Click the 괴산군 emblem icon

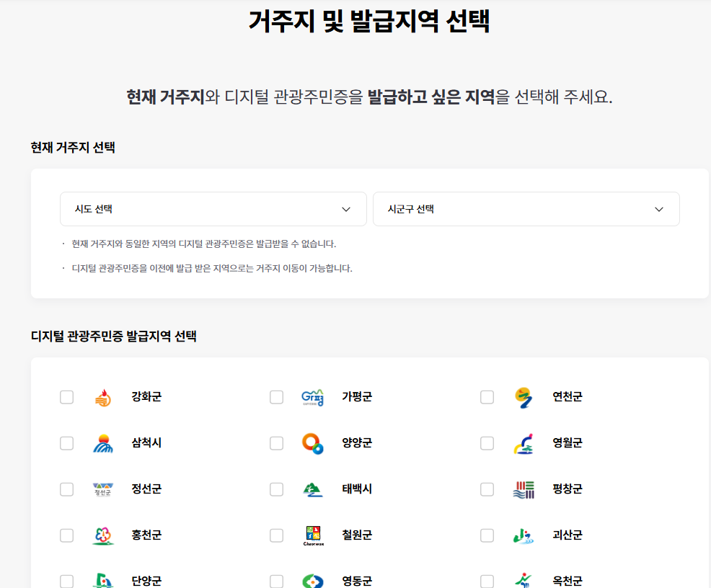click(524, 536)
